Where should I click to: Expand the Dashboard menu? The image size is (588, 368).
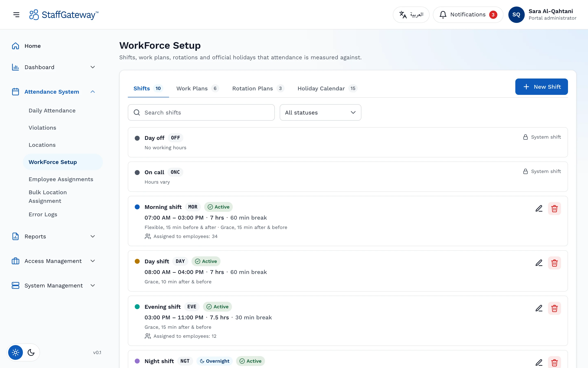(53, 67)
